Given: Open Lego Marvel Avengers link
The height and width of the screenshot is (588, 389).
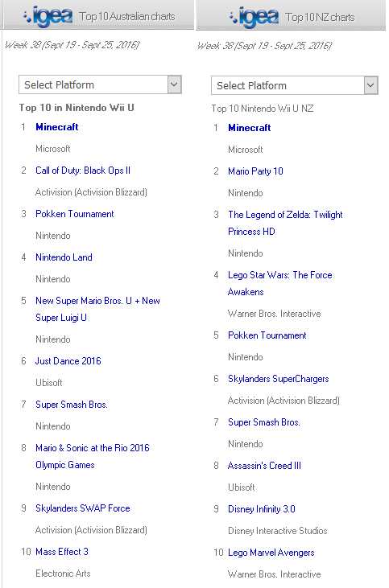Looking at the screenshot, I should click(271, 553).
